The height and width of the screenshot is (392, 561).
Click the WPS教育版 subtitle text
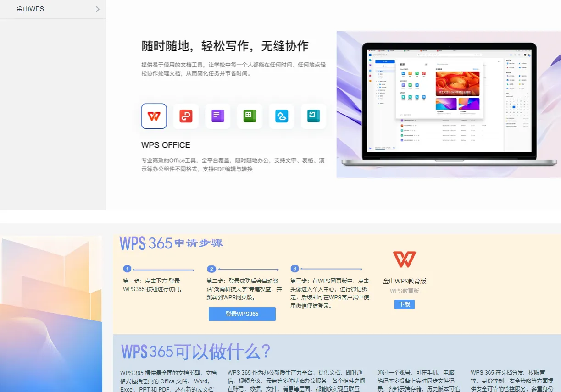pos(404,291)
